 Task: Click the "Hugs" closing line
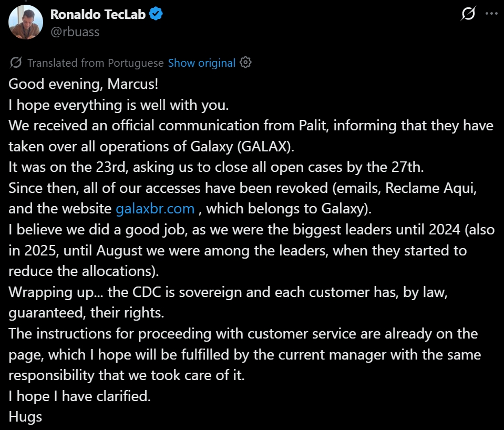(25, 417)
